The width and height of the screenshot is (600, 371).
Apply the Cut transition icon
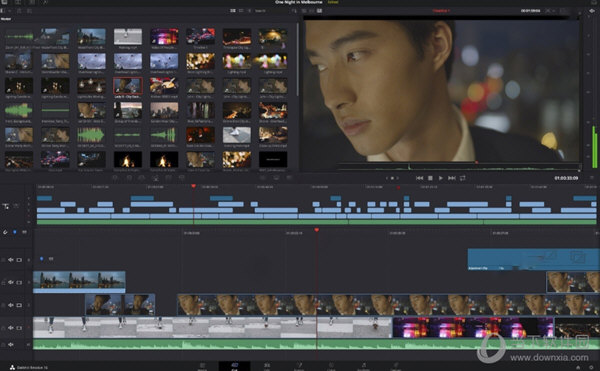coord(262,178)
